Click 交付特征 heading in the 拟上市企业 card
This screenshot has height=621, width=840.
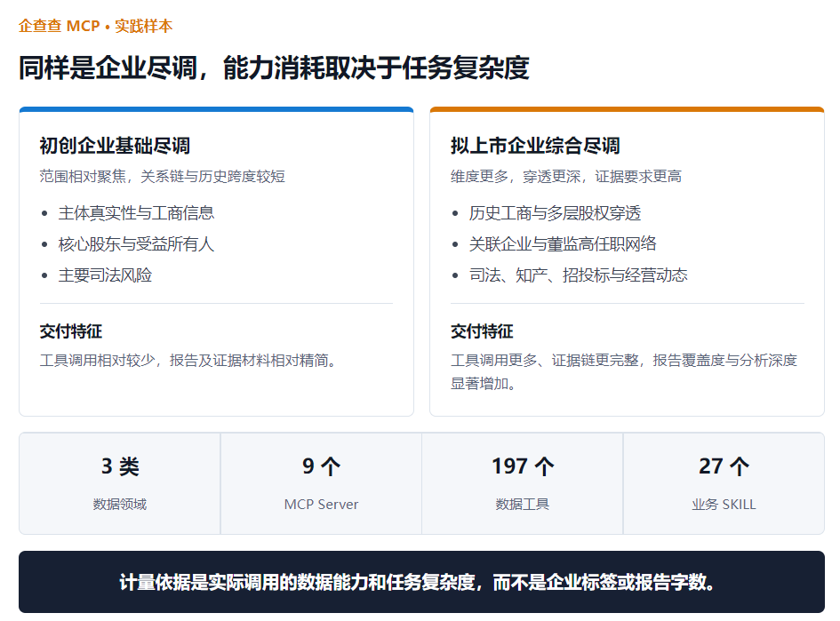pos(482,331)
